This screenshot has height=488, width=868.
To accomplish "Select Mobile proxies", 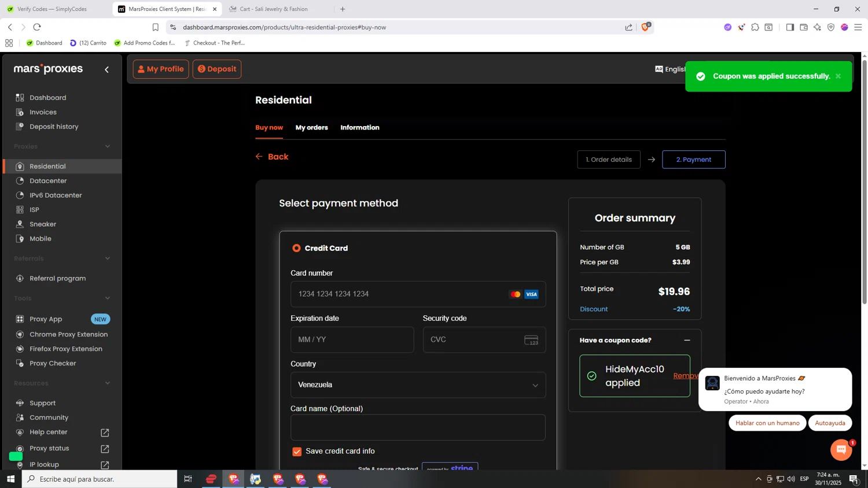I will [x=41, y=239].
